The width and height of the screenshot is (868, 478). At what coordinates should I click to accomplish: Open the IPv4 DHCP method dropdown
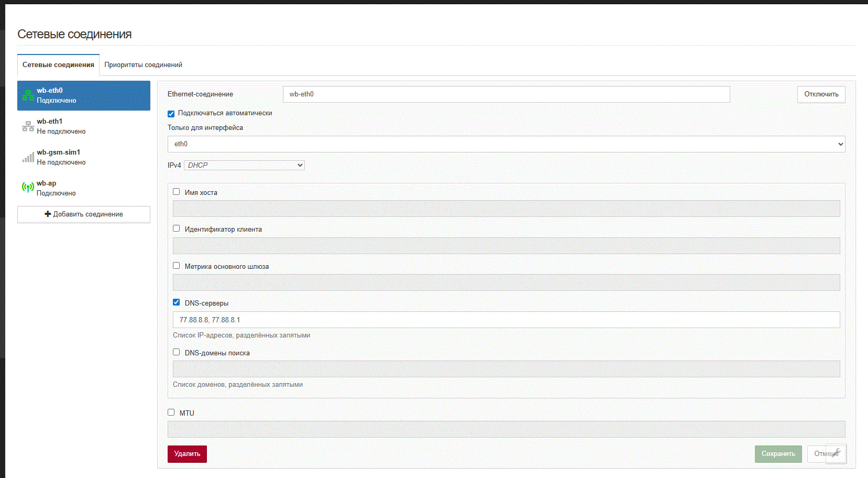point(244,165)
